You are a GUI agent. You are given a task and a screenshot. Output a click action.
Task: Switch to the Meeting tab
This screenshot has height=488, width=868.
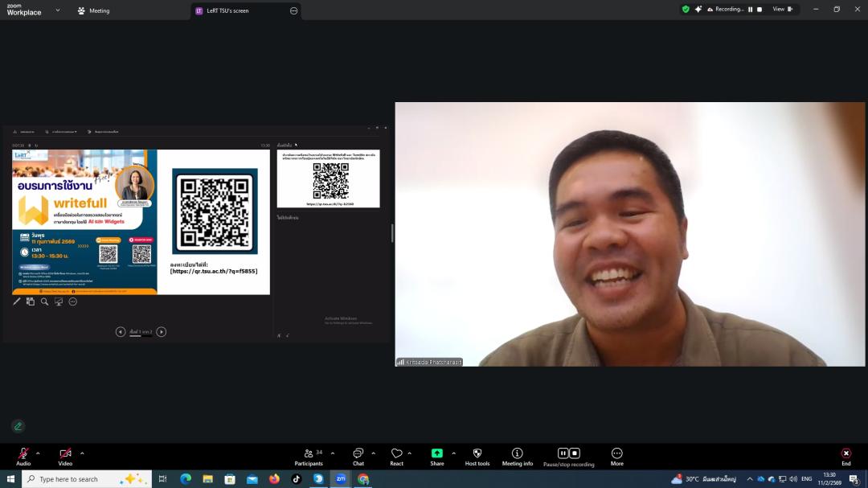pyautogui.click(x=93, y=10)
